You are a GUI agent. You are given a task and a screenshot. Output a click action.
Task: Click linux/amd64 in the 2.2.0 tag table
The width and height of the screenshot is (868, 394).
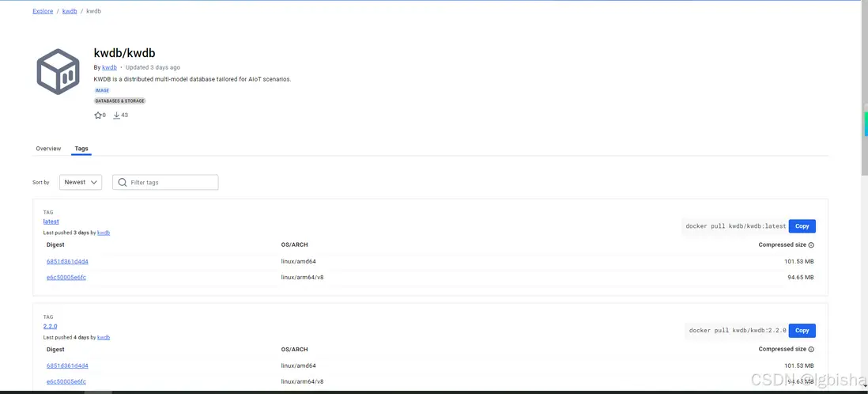(298, 366)
